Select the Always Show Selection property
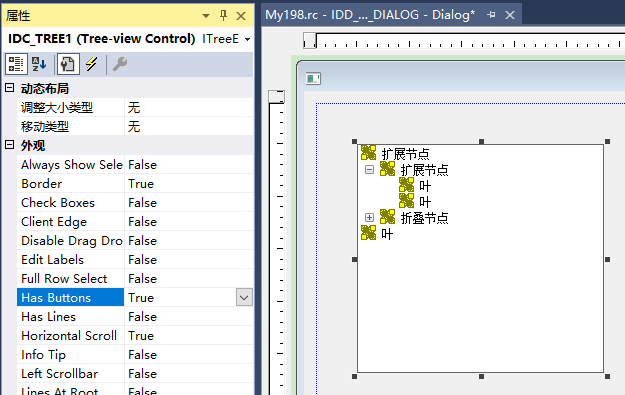 tap(71, 164)
